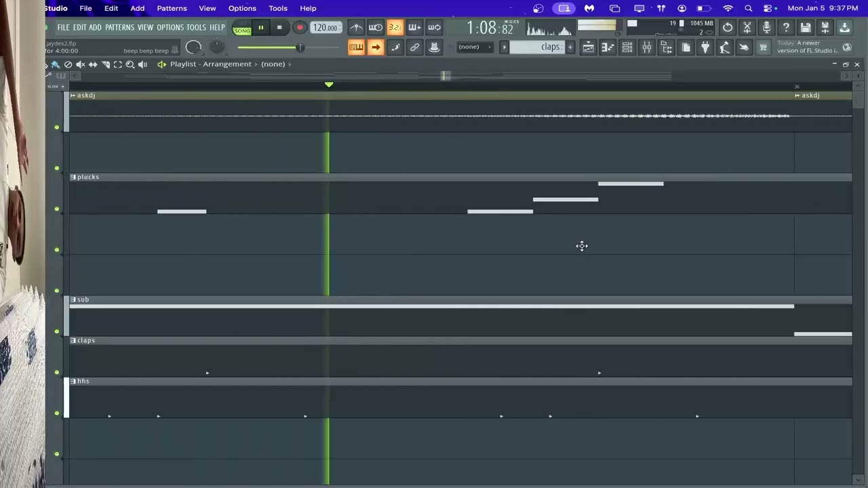Open the Browser view icon
This screenshot has width=868, height=488.
click(667, 47)
